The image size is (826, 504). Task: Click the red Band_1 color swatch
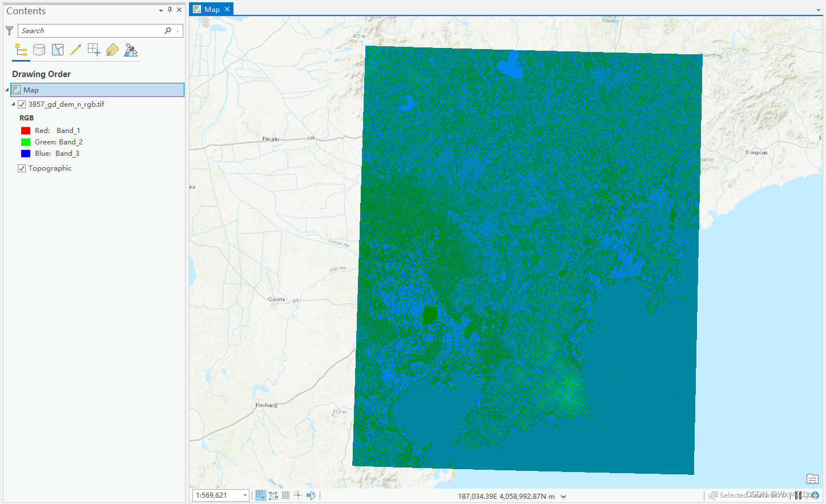pyautogui.click(x=26, y=131)
